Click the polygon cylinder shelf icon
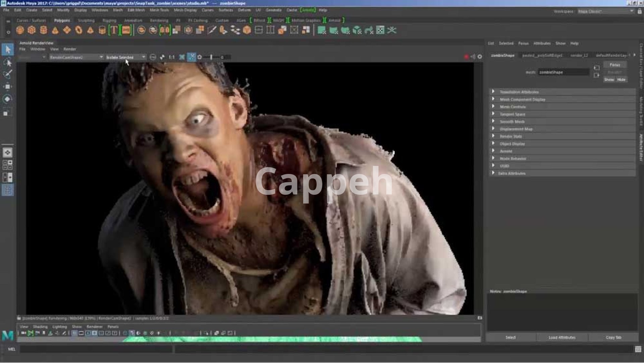This screenshot has height=363, width=644. [x=43, y=30]
